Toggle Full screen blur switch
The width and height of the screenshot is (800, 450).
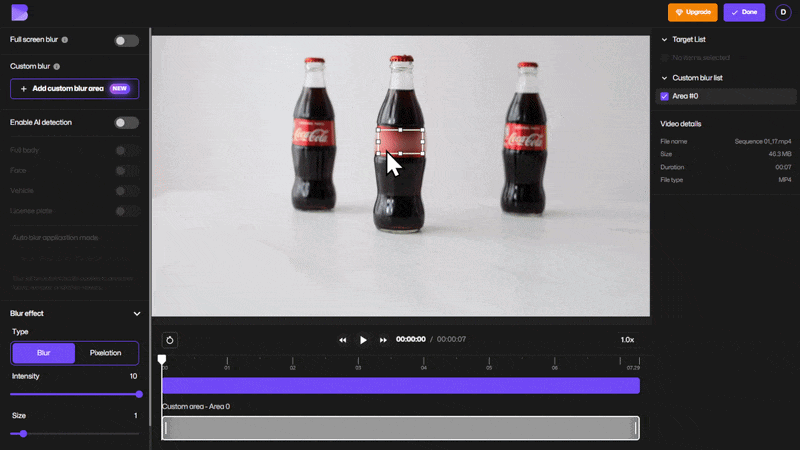(x=126, y=40)
